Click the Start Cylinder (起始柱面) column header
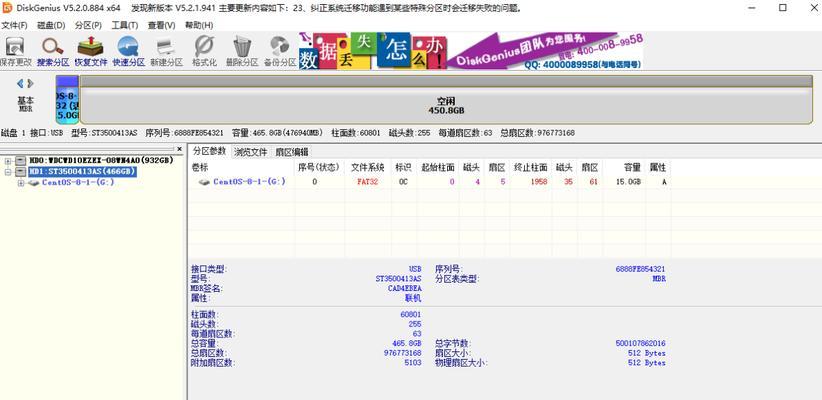822x400 pixels. coord(438,168)
